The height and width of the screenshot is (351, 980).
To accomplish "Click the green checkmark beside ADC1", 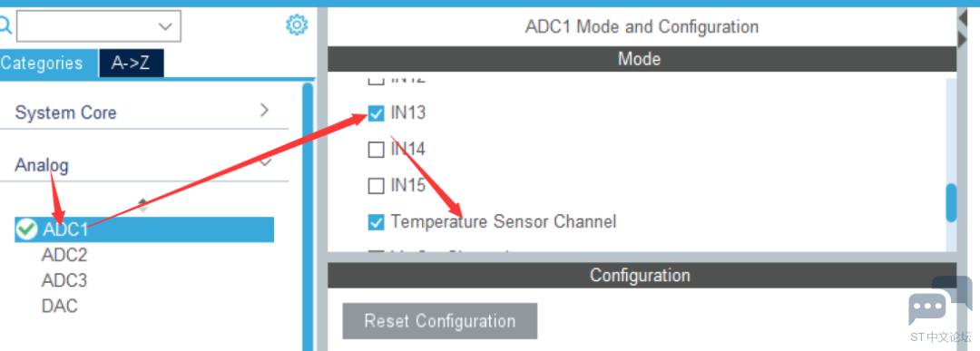I will point(25,229).
